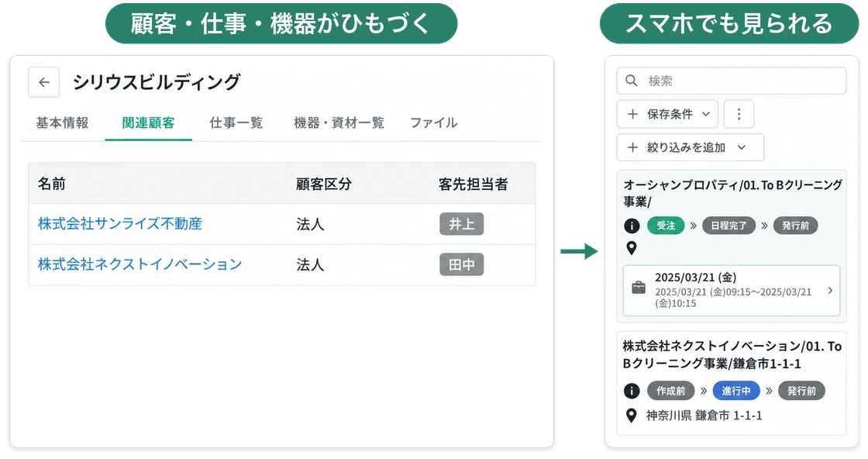Image resolution: width=868 pixels, height=459 pixels.
Task: Click info icon on 株式会社ネクストイノベーション card
Action: (x=632, y=391)
